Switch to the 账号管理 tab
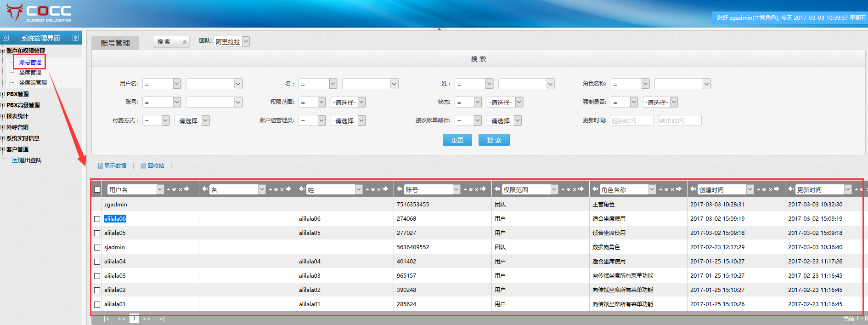This screenshot has height=325, width=868. [x=115, y=43]
